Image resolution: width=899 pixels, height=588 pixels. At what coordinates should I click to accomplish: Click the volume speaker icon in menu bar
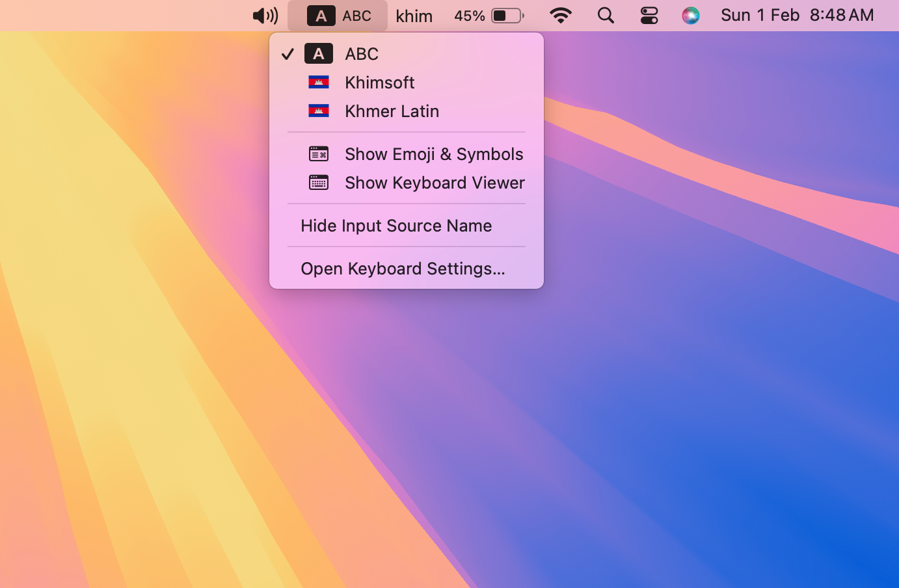[x=264, y=15]
